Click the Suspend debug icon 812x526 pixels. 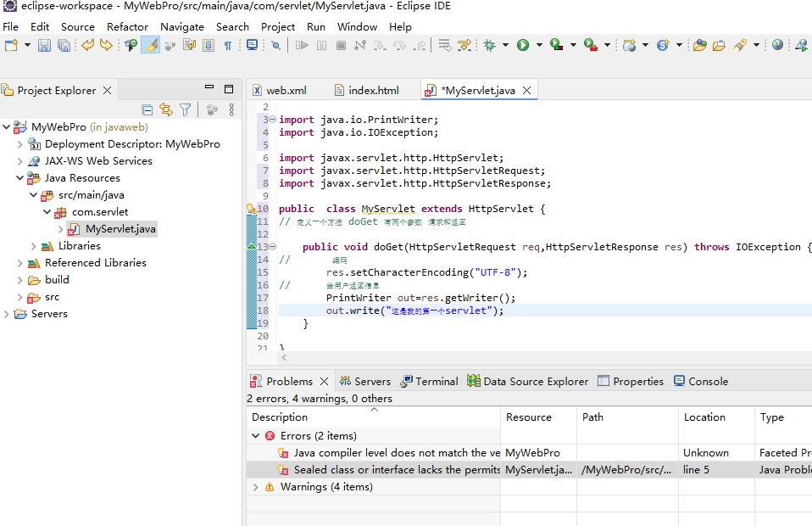coord(321,46)
